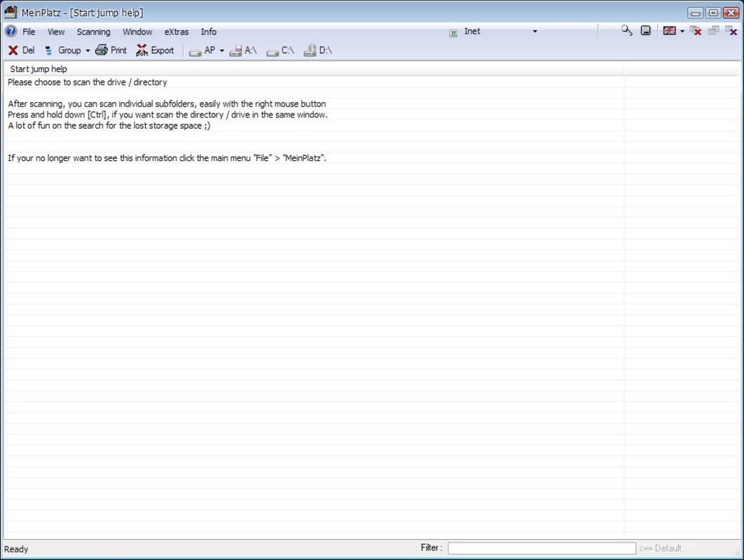Minimize the MeinPlatz window

click(x=695, y=13)
